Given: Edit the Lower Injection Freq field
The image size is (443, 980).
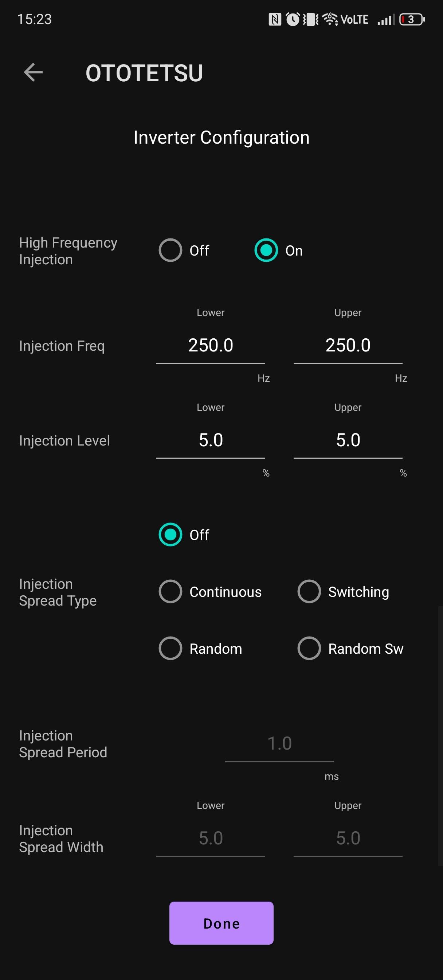Looking at the screenshot, I should [211, 345].
